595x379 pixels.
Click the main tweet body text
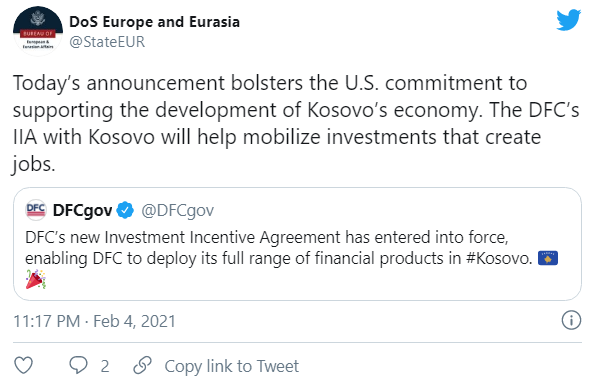(x=296, y=124)
